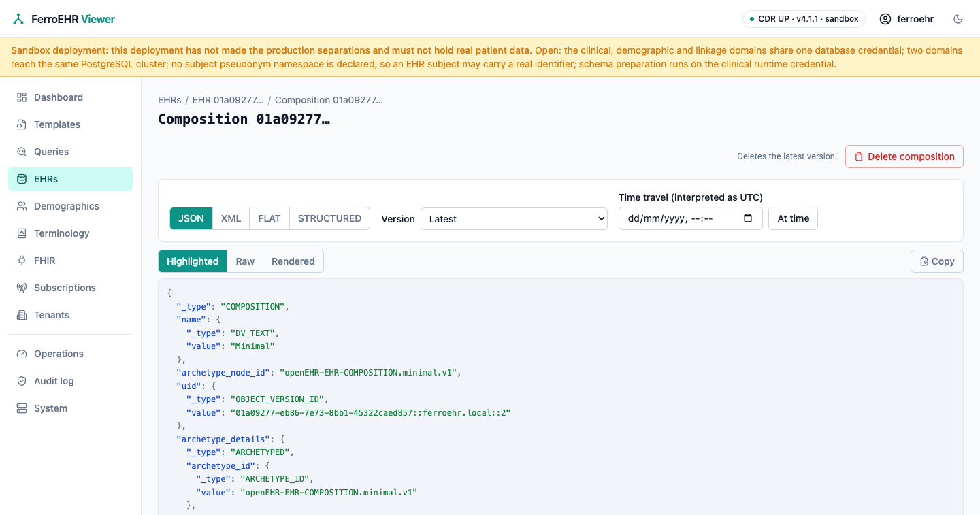The height and width of the screenshot is (515, 980).
Task: Click the Queries magnifier icon
Action: coord(22,152)
